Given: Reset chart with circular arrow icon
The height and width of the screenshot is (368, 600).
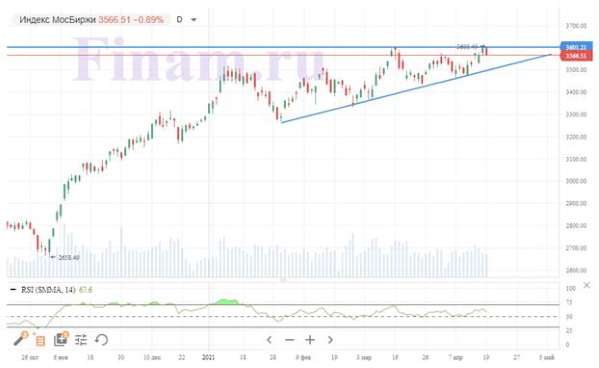Looking at the screenshot, I should [x=101, y=340].
